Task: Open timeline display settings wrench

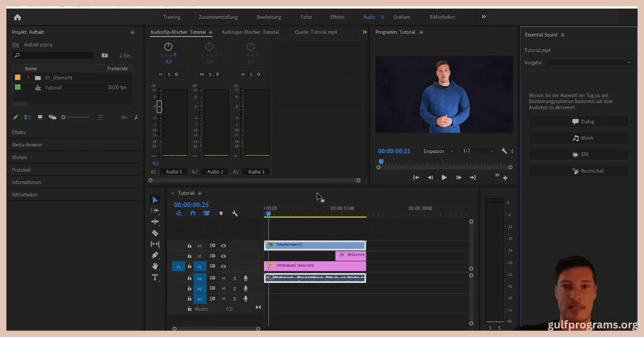Action: (x=235, y=214)
